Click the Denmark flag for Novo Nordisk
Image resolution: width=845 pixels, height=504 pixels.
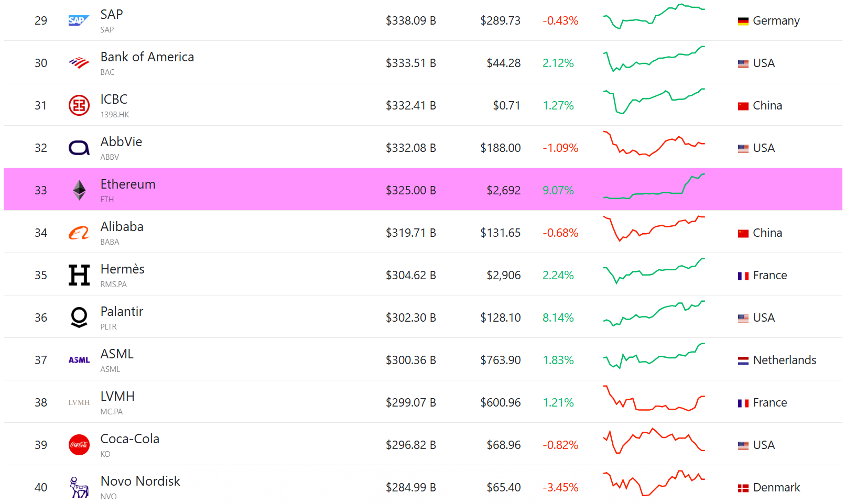click(742, 487)
